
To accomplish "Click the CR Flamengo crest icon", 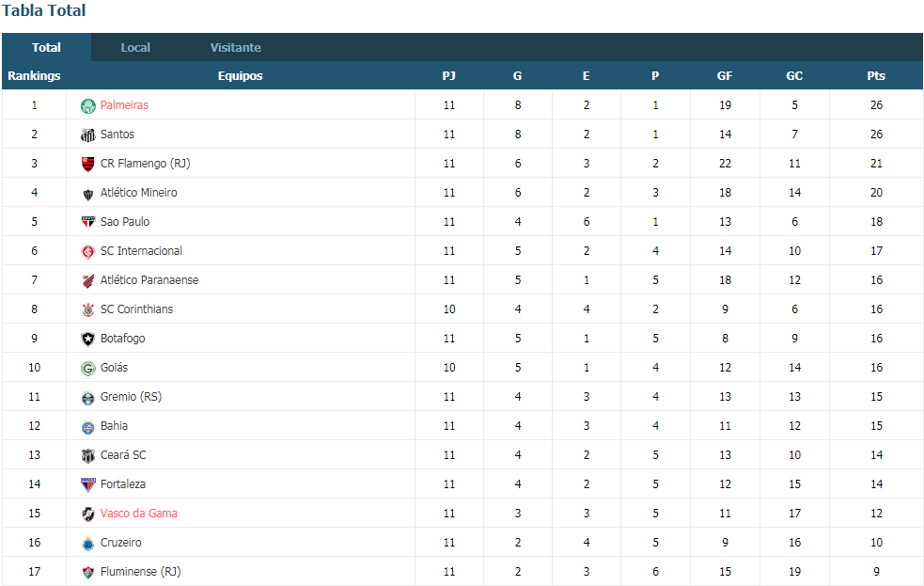I will click(x=87, y=164).
